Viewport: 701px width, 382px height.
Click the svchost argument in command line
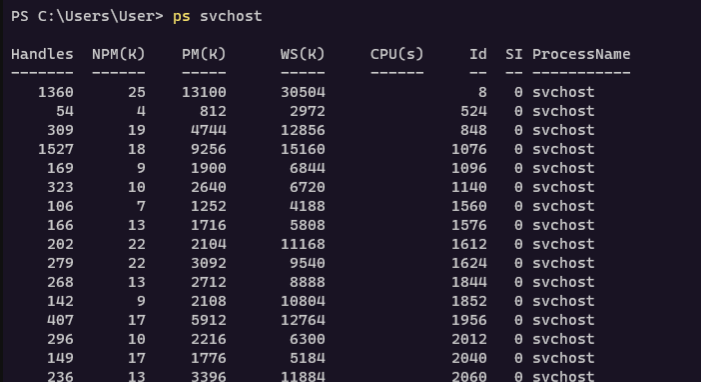tap(231, 16)
